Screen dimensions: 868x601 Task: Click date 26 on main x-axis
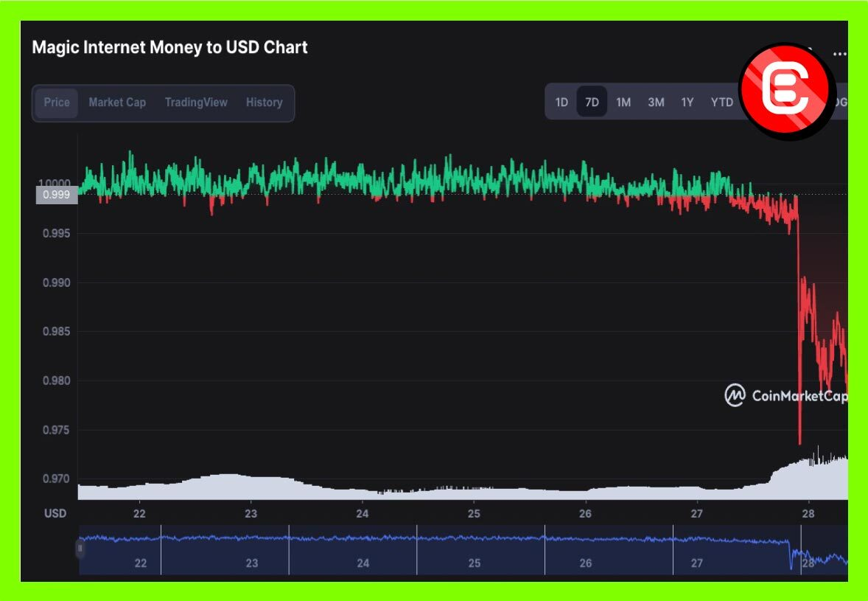(x=585, y=513)
